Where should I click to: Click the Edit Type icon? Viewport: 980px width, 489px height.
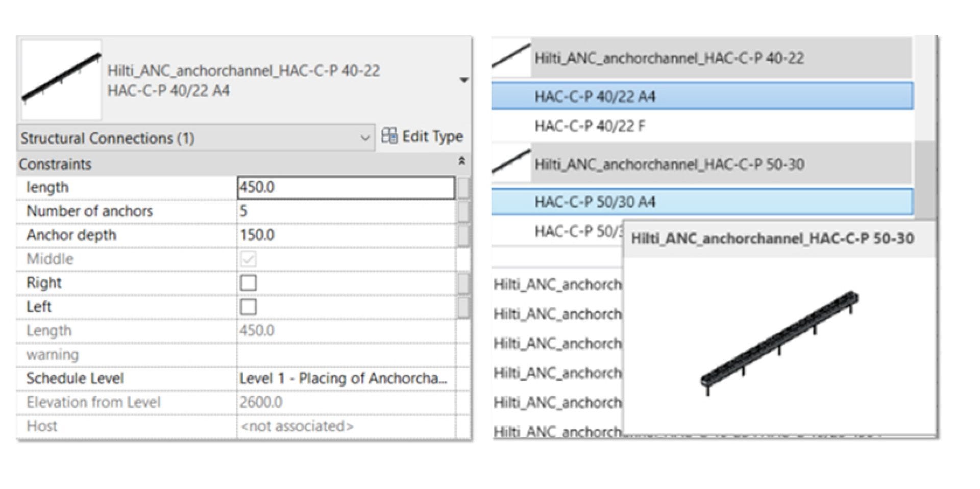click(x=389, y=136)
